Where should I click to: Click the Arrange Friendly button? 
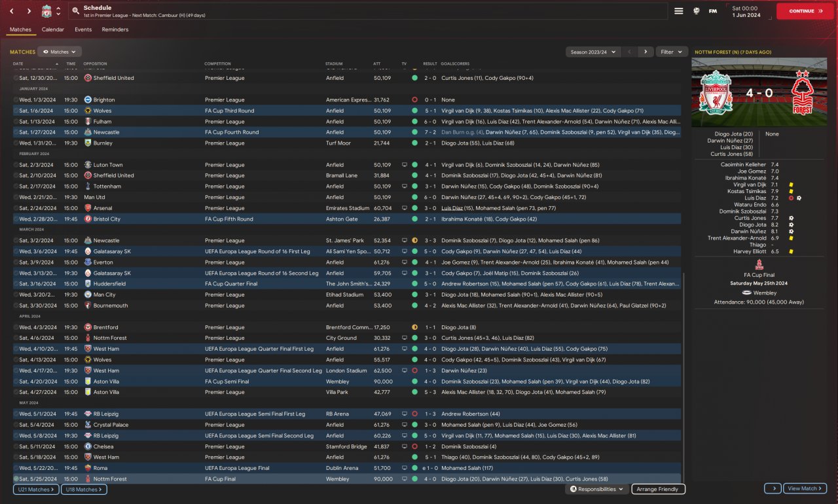pos(659,489)
